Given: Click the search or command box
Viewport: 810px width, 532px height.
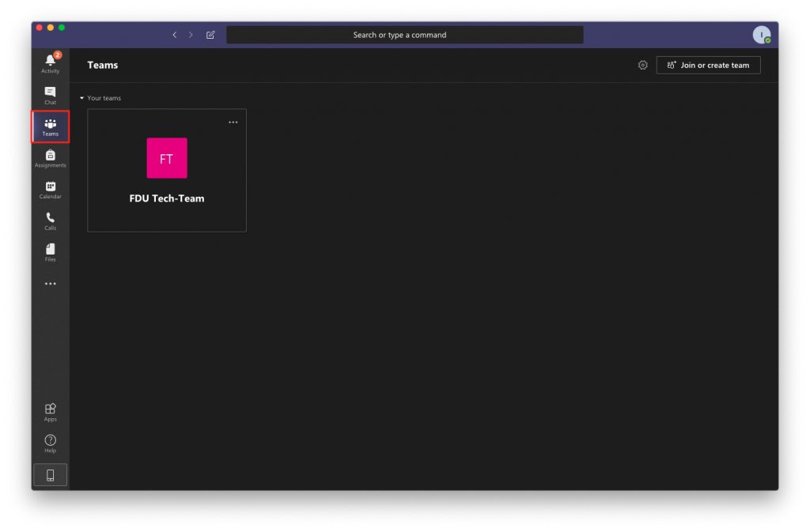Looking at the screenshot, I should point(404,35).
